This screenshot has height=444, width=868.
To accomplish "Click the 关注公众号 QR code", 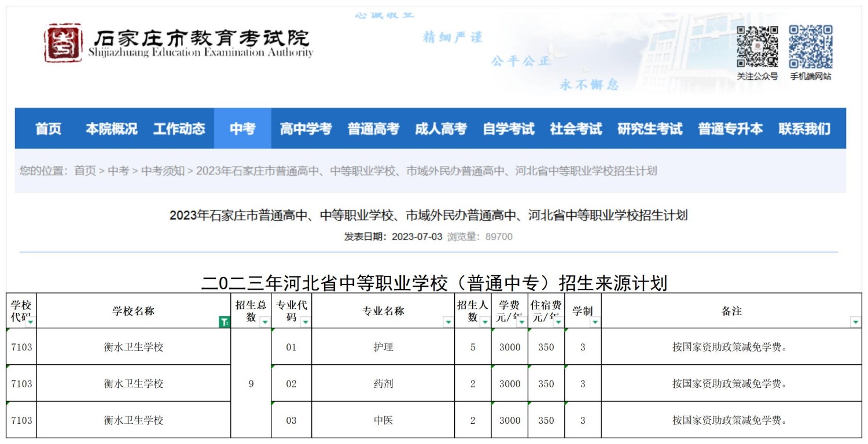I will [757, 47].
